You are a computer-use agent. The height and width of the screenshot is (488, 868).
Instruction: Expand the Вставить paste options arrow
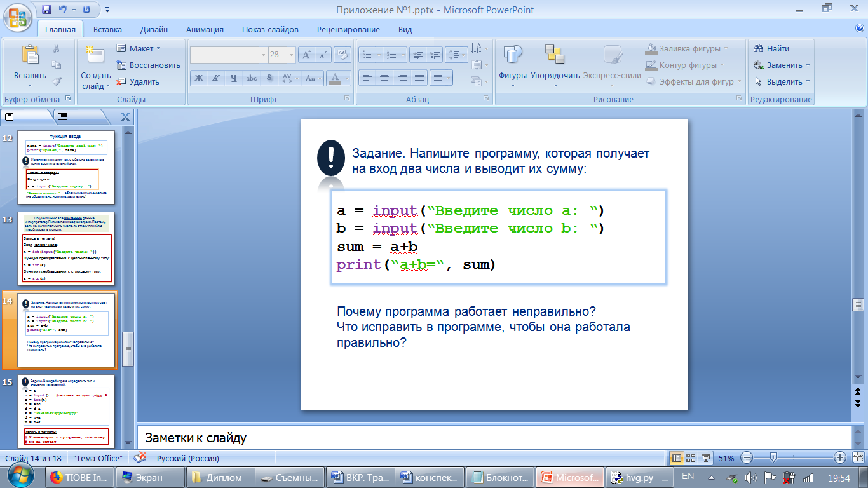[30, 85]
